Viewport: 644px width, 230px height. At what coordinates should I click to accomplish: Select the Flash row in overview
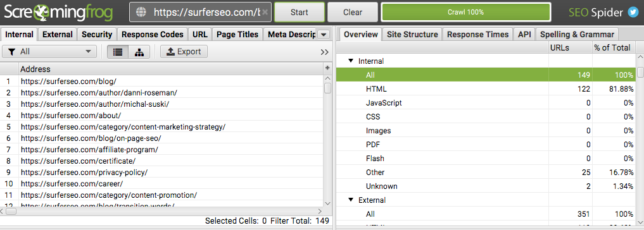(486, 158)
